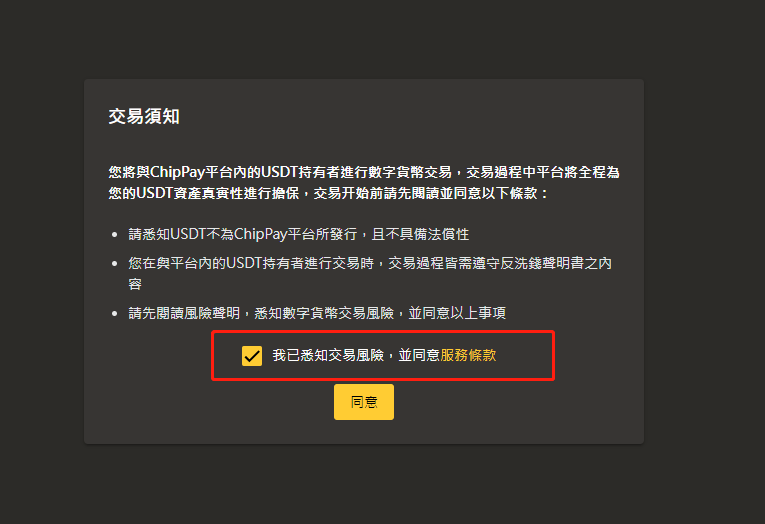Click the 悉知數字貨幣交易風險 phrase in third bullet
Screen dimensions: 765x524
pyautogui.click(x=324, y=313)
